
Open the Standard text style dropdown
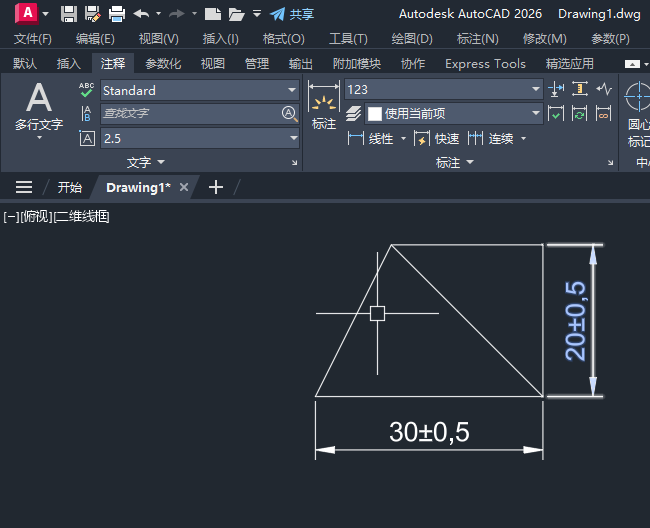[292, 90]
